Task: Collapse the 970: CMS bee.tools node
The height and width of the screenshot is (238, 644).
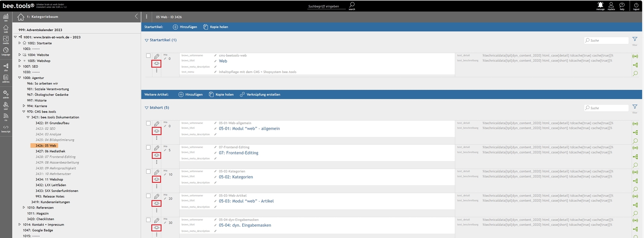Action: pos(24,111)
